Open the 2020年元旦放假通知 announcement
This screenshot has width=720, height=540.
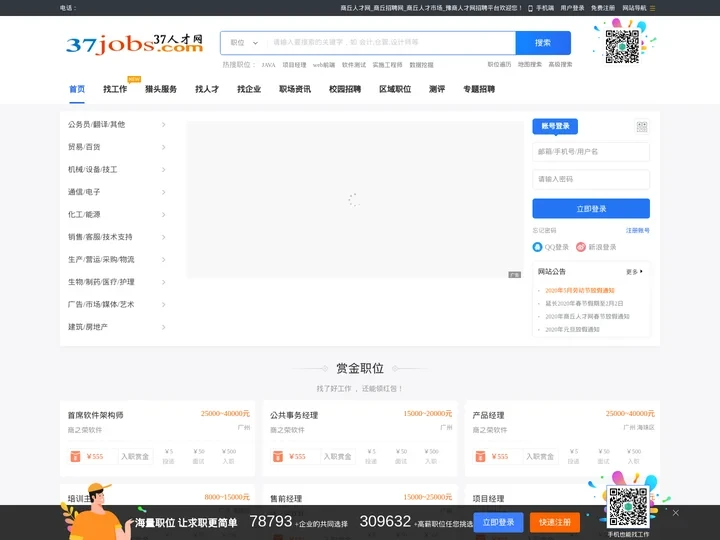click(x=572, y=329)
